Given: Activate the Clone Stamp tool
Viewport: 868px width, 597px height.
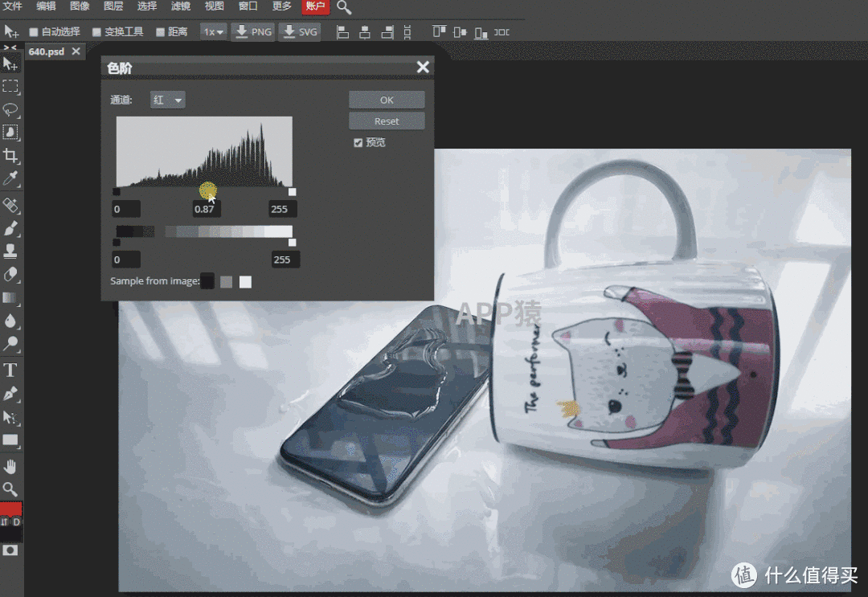Looking at the screenshot, I should click(10, 251).
